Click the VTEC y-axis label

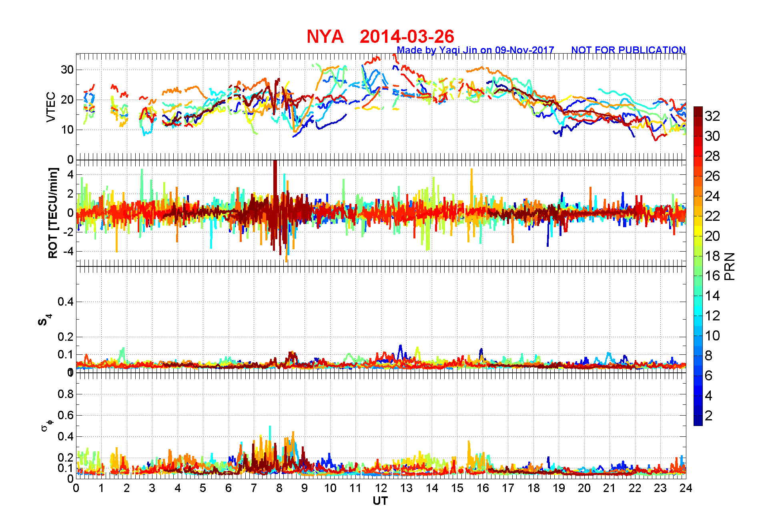(x=51, y=107)
